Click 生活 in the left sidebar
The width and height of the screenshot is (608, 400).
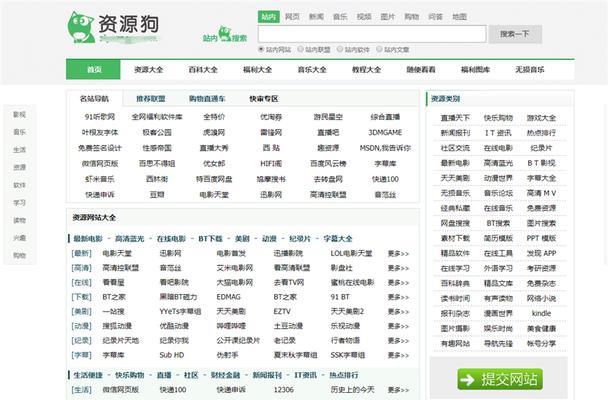[19, 150]
